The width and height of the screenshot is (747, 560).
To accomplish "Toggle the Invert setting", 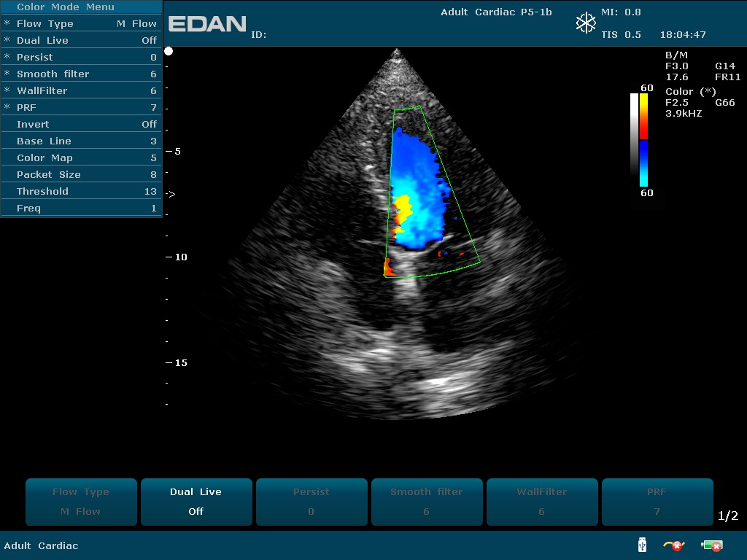I will (80, 124).
